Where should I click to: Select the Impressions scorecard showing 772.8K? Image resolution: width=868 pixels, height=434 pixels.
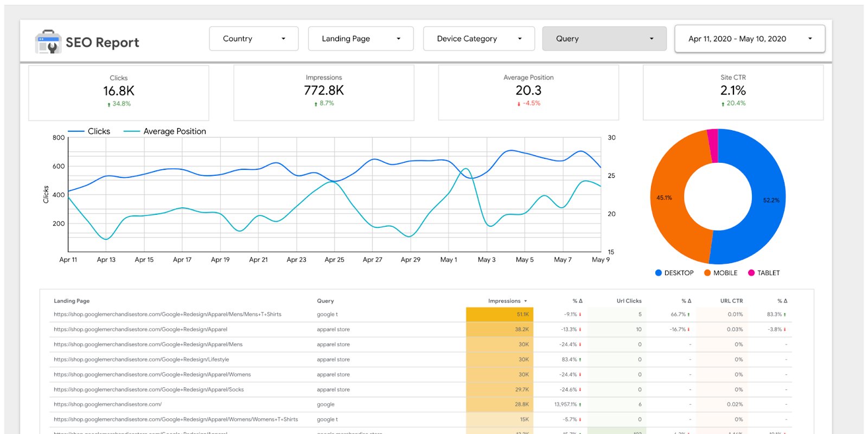pos(324,93)
